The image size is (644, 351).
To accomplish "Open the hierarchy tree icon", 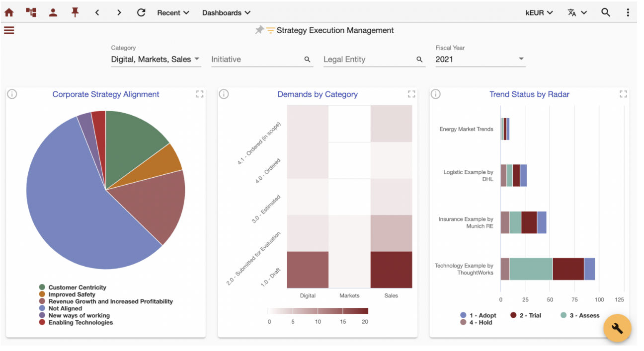I will coord(31,12).
